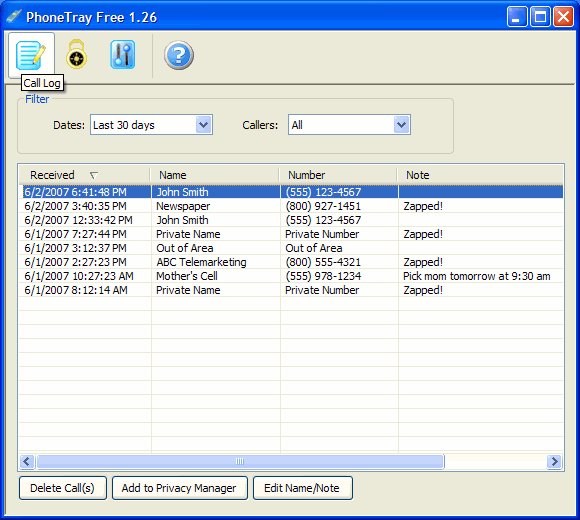The height and width of the screenshot is (520, 580).
Task: Click Edit Name/Note button
Action: pos(303,488)
